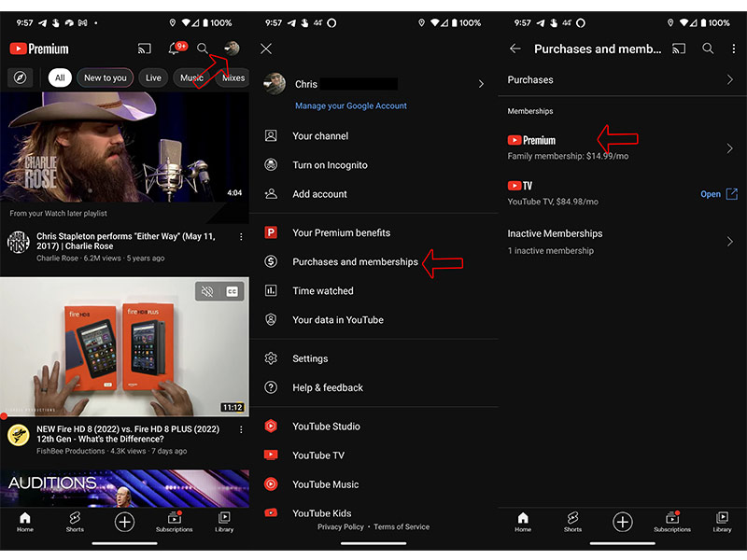Open Manage your Google Account link
The image size is (747, 560).
point(351,105)
